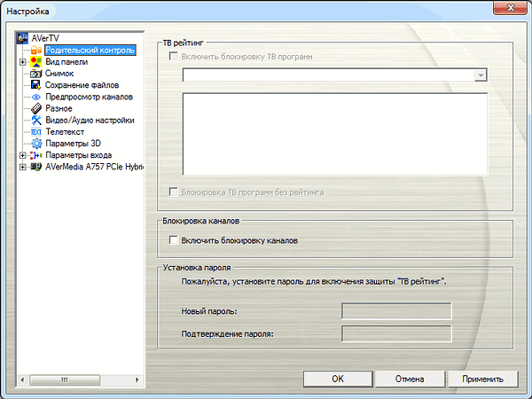Click the tree horizontal scrollbar thumb

tap(65, 379)
